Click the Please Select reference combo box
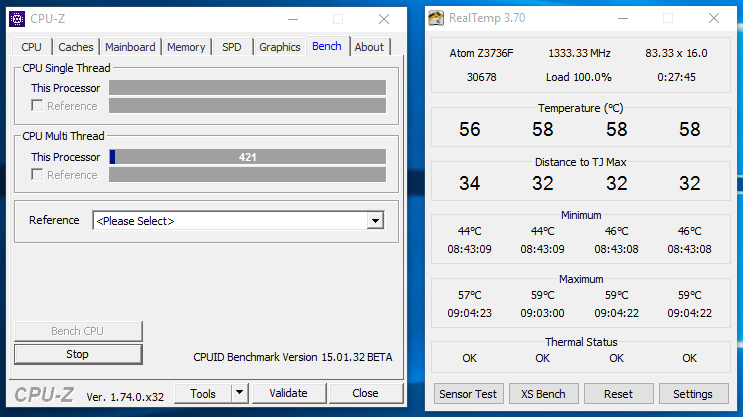Screen dimensions: 743x417 (x=238, y=221)
